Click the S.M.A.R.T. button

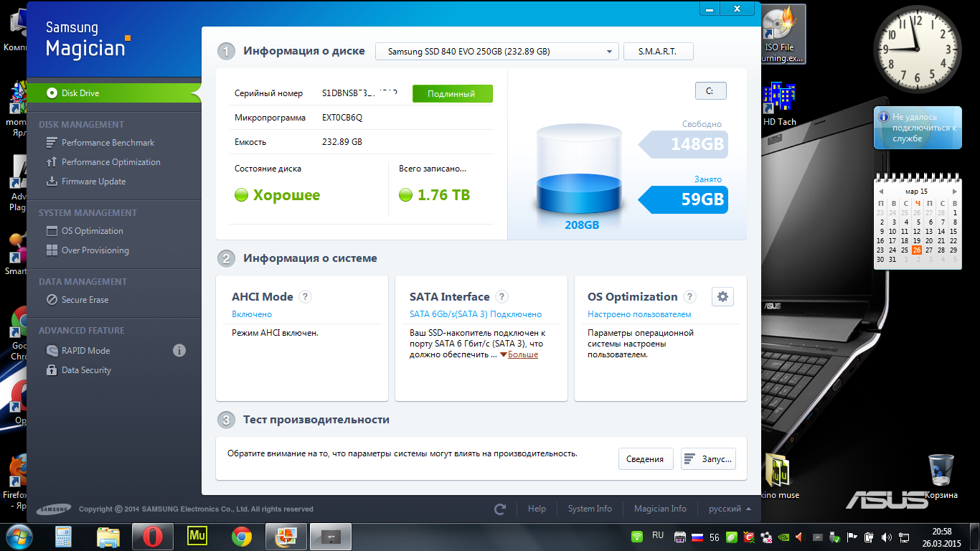(659, 52)
